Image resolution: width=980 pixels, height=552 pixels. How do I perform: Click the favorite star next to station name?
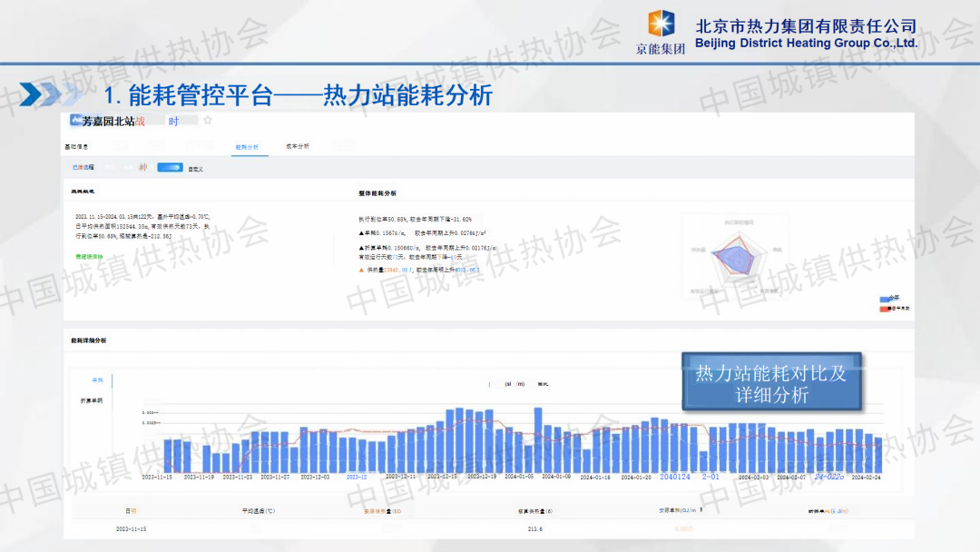tap(208, 120)
